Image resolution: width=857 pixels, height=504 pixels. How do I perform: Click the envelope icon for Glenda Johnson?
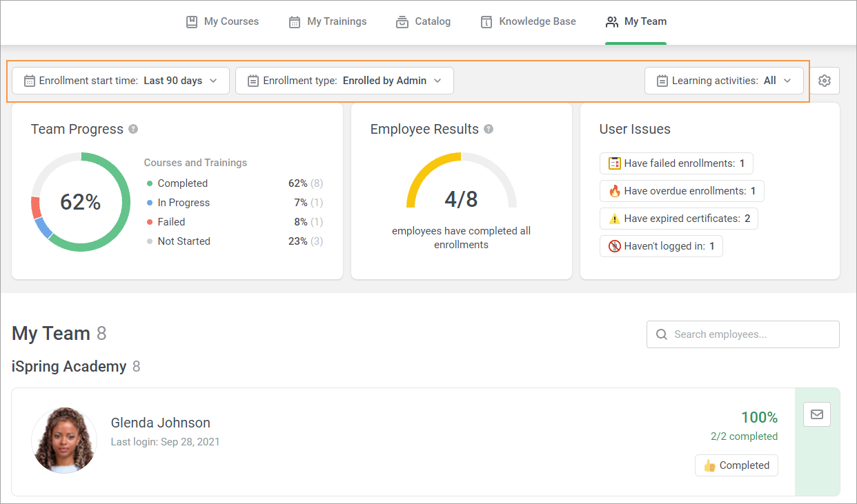click(x=817, y=414)
